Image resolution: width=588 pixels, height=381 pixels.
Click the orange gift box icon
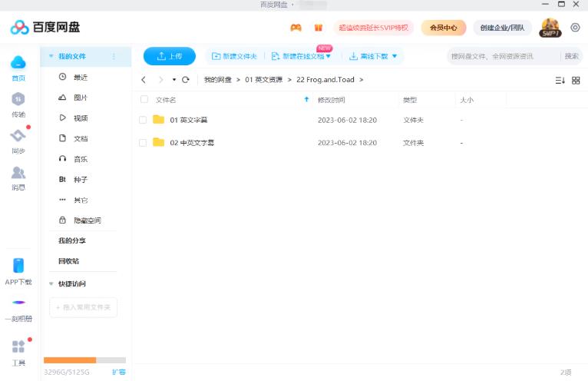(x=319, y=28)
